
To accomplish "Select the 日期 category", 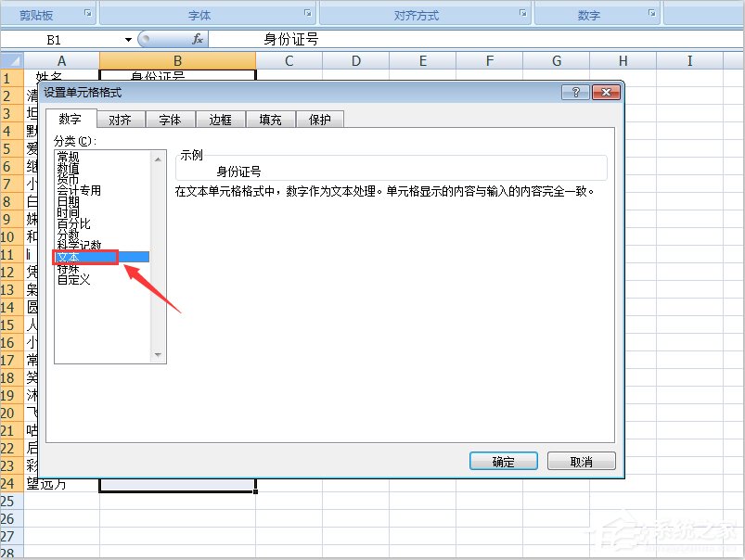I will pos(68,201).
